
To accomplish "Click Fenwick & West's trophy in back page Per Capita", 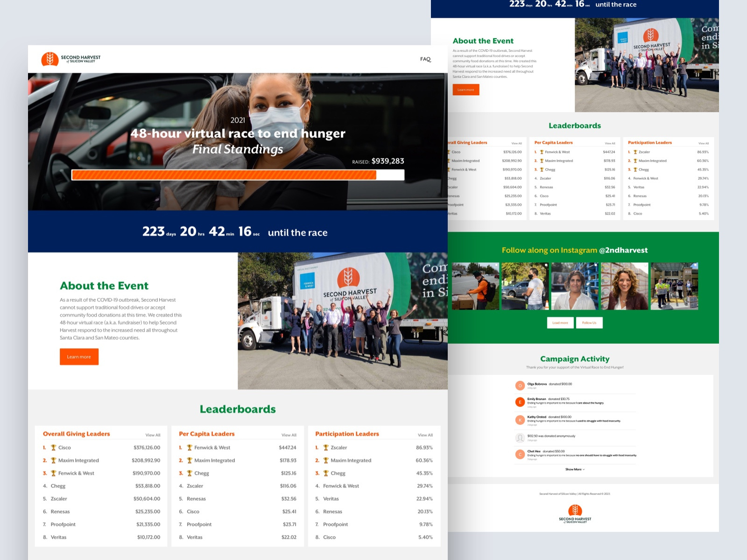I will (x=542, y=152).
